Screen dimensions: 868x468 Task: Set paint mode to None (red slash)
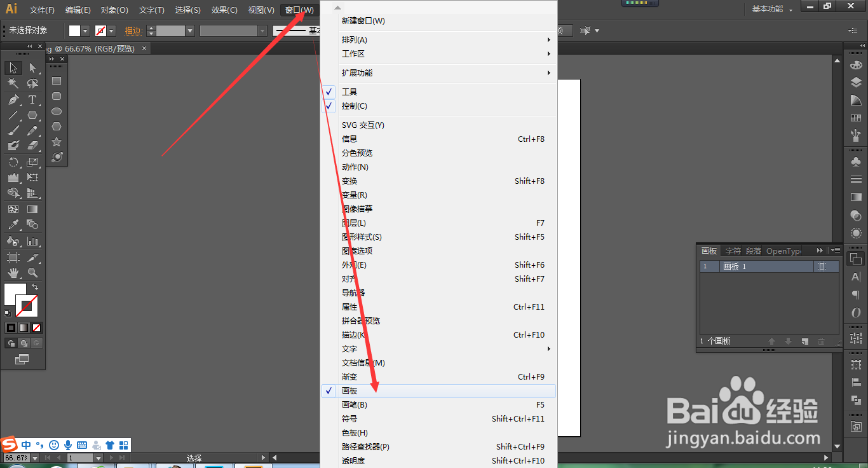[x=36, y=328]
